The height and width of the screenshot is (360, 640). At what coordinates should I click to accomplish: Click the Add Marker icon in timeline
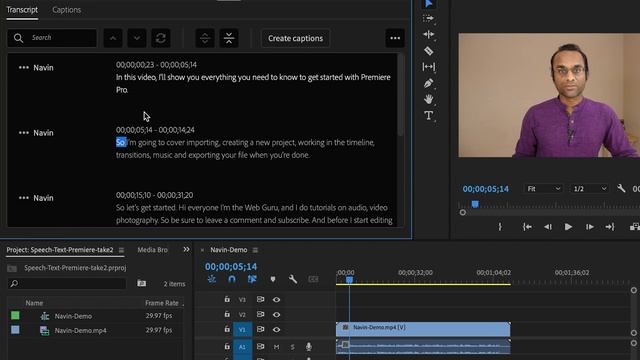273,279
